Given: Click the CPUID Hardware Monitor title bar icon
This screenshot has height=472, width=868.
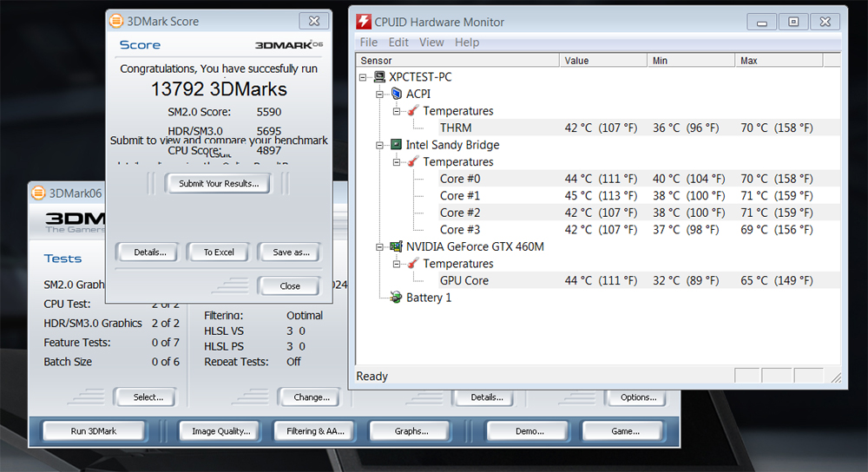Looking at the screenshot, I should pyautogui.click(x=364, y=22).
